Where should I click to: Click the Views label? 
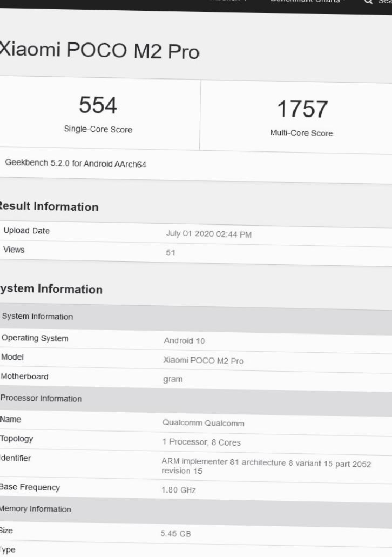click(x=14, y=250)
